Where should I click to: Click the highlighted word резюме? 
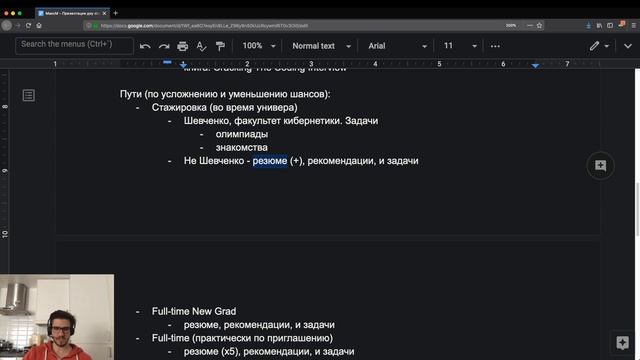click(x=270, y=161)
